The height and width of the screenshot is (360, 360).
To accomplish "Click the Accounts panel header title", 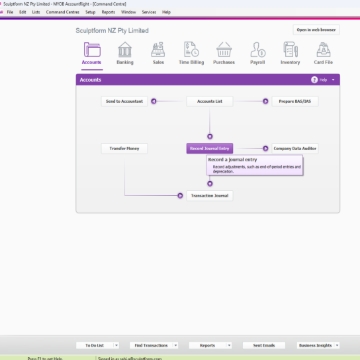I will pos(90,80).
